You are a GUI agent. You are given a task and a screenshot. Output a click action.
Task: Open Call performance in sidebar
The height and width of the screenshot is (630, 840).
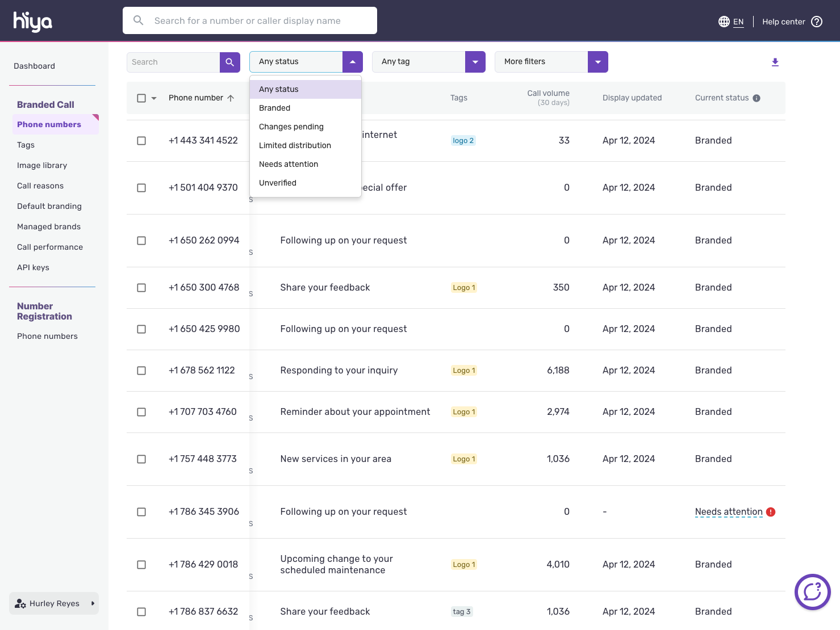[50, 247]
